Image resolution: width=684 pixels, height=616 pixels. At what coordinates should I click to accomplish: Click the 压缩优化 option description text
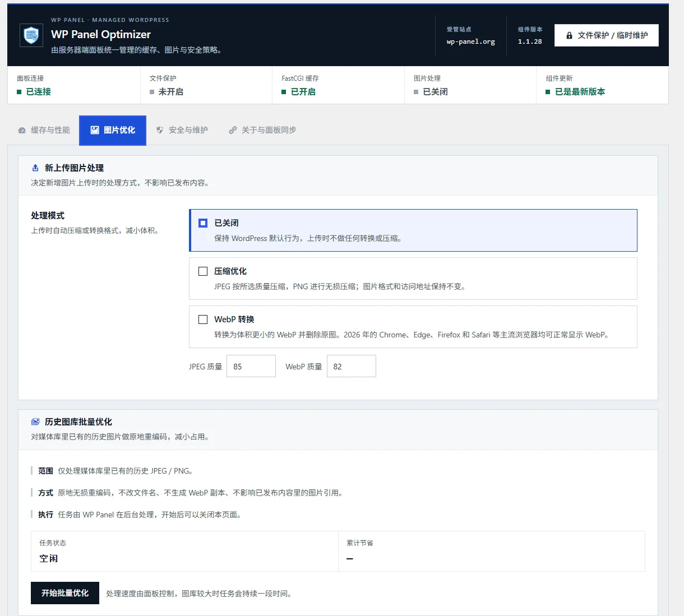pyautogui.click(x=340, y=286)
